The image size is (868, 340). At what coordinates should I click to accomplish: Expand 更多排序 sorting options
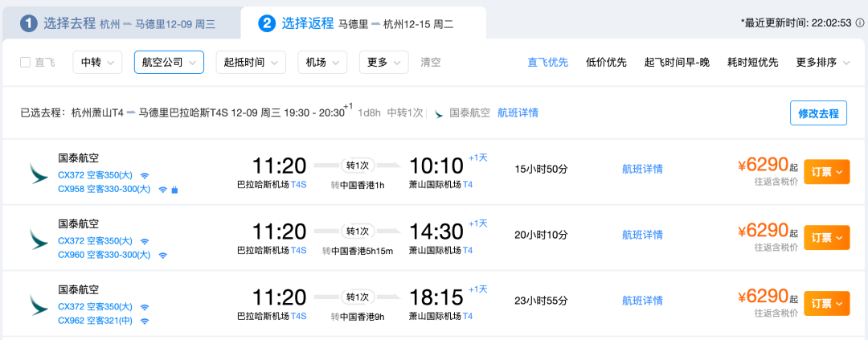pyautogui.click(x=822, y=63)
